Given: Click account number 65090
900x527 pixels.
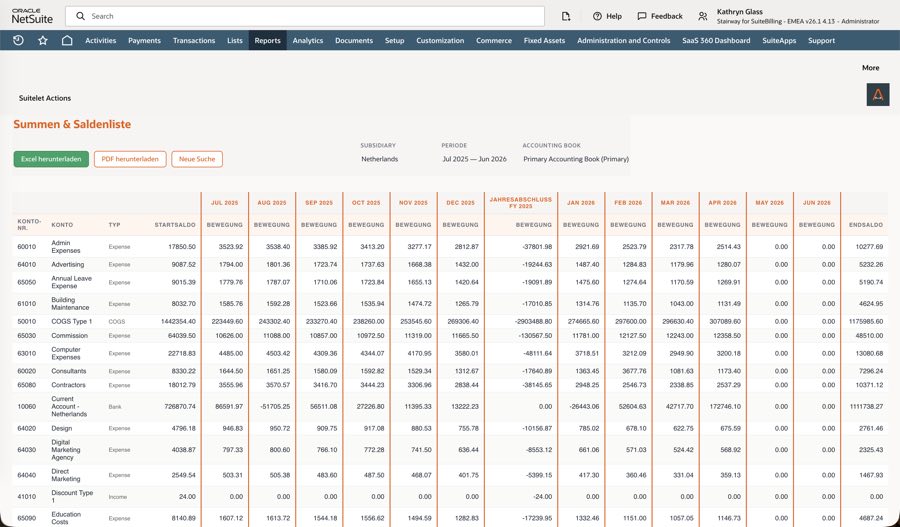Looking at the screenshot, I should click(x=26, y=518).
